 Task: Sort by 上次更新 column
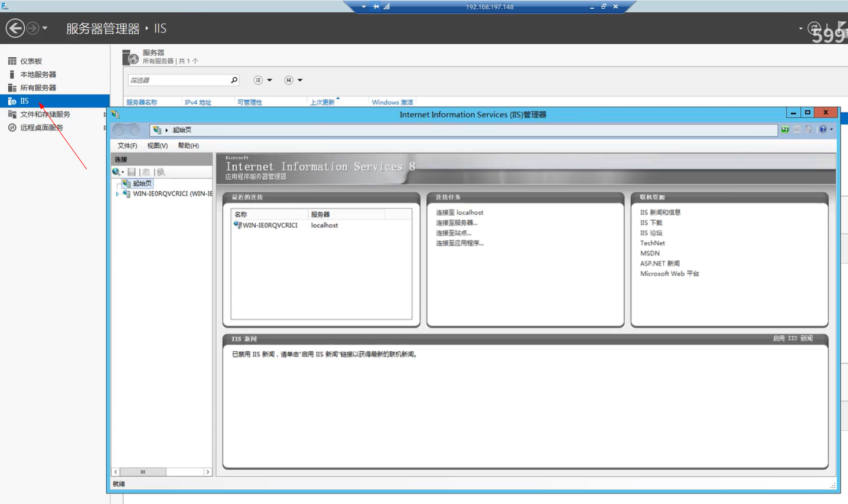pos(322,102)
